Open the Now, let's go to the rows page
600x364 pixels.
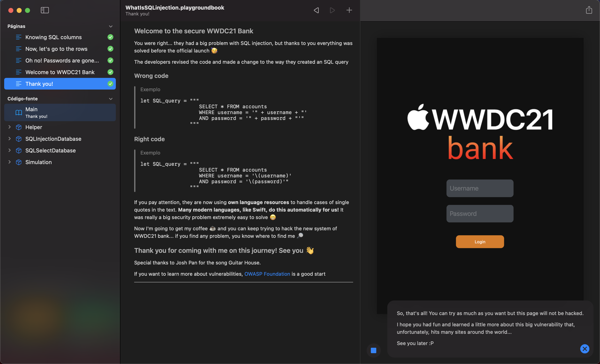coord(56,49)
